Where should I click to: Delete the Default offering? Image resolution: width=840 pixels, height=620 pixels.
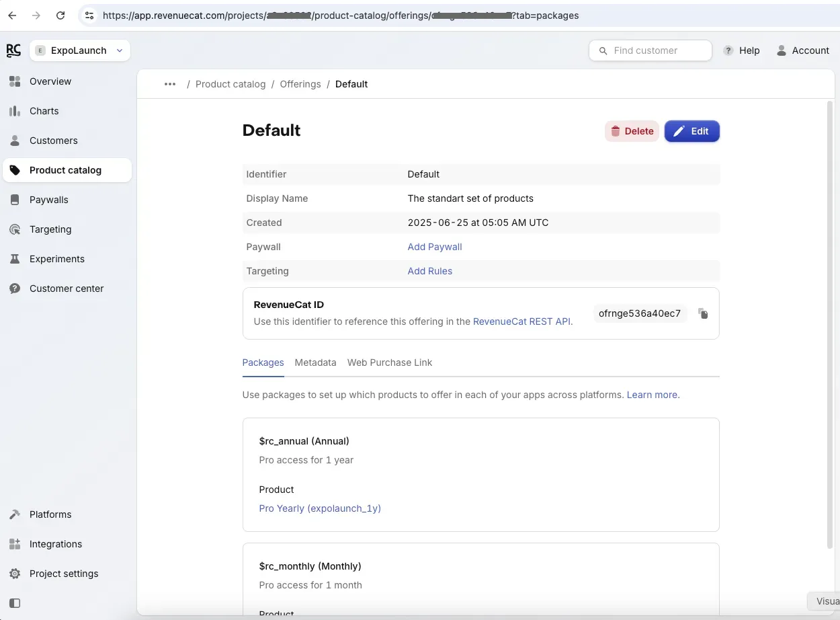click(x=632, y=131)
